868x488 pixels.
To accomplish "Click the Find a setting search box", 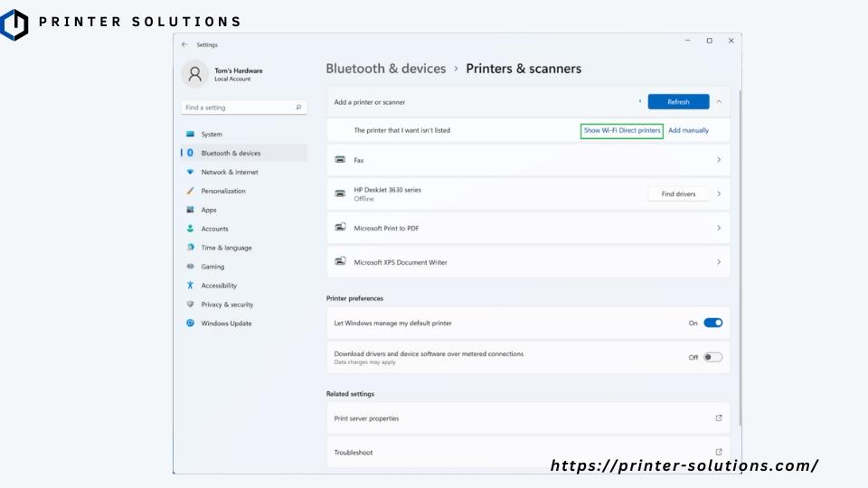I will (244, 108).
